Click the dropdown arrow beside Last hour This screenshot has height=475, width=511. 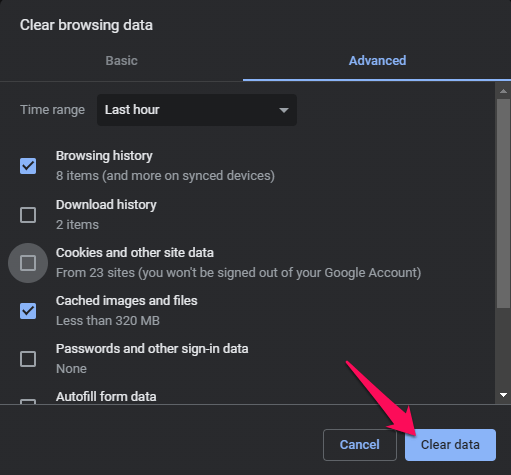coord(284,110)
